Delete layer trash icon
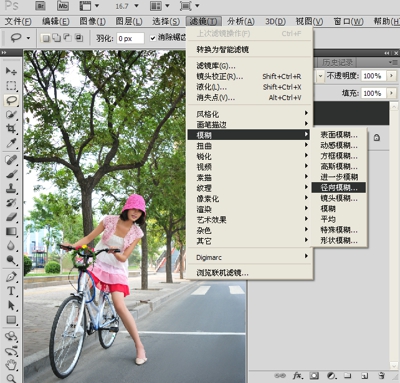Screen dimensions: 400x383 [x=382, y=376]
